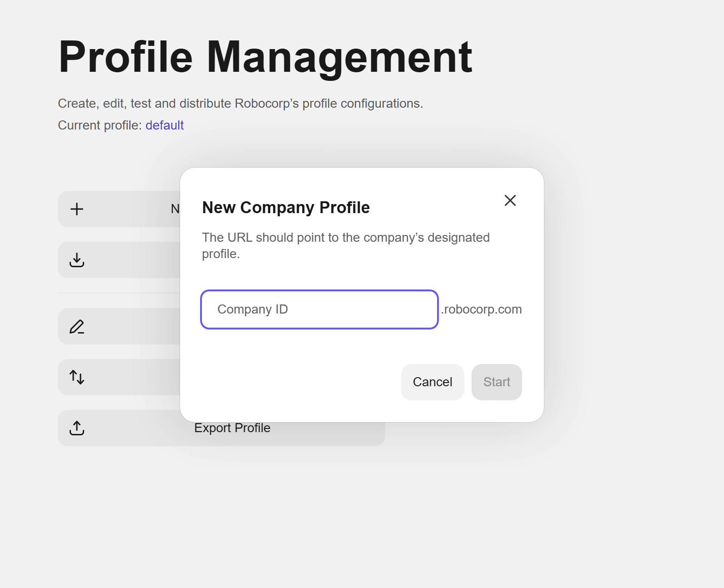Image resolution: width=724 pixels, height=588 pixels.
Task: Click the divider line below import row
Action: click(x=119, y=293)
